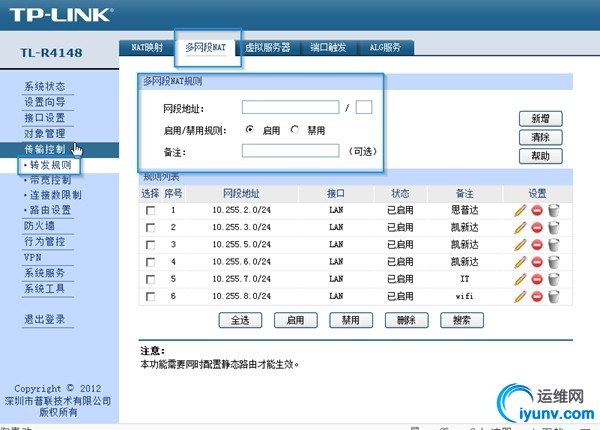Click the 帮助 button

[x=541, y=156]
